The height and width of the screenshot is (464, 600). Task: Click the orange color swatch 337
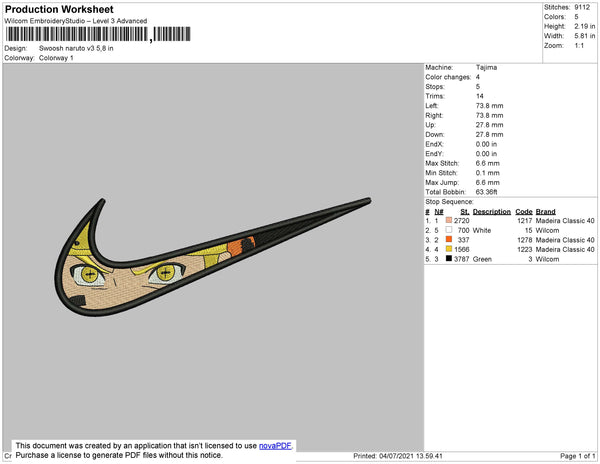coord(449,239)
